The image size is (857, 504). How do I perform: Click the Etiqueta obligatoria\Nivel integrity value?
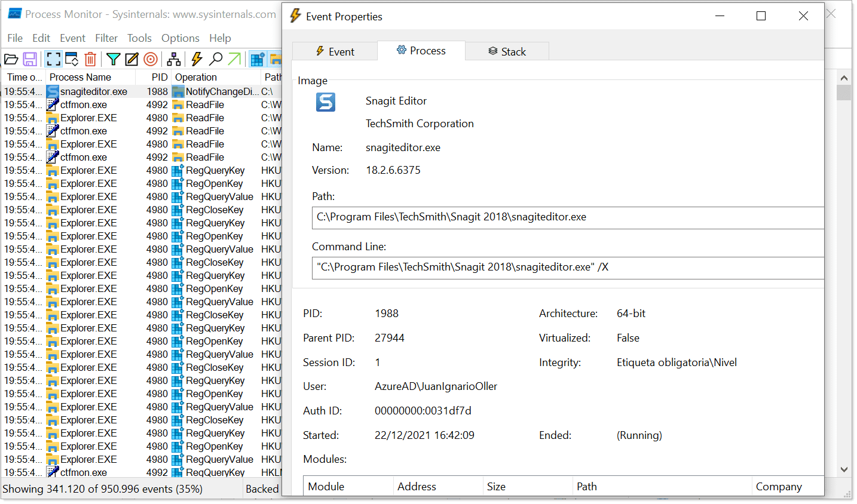point(677,362)
